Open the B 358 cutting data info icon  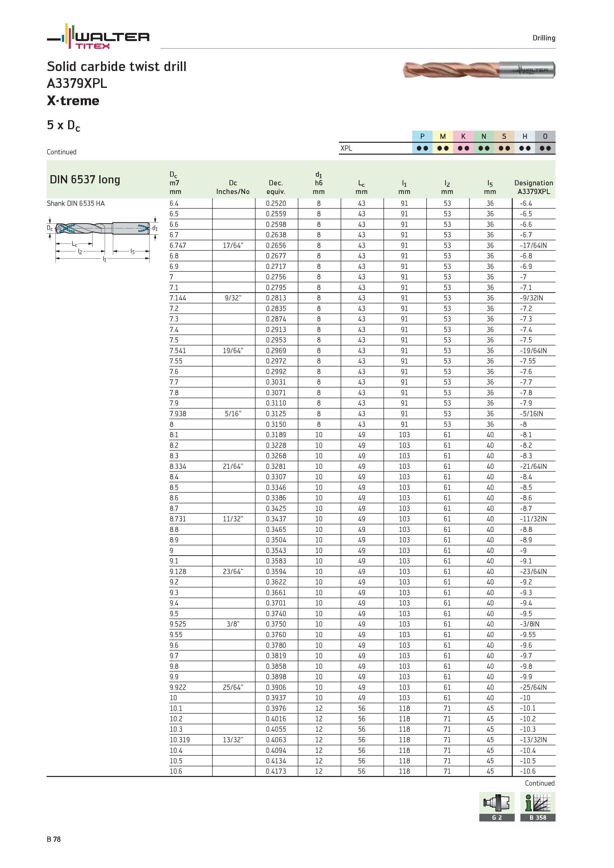click(x=537, y=806)
